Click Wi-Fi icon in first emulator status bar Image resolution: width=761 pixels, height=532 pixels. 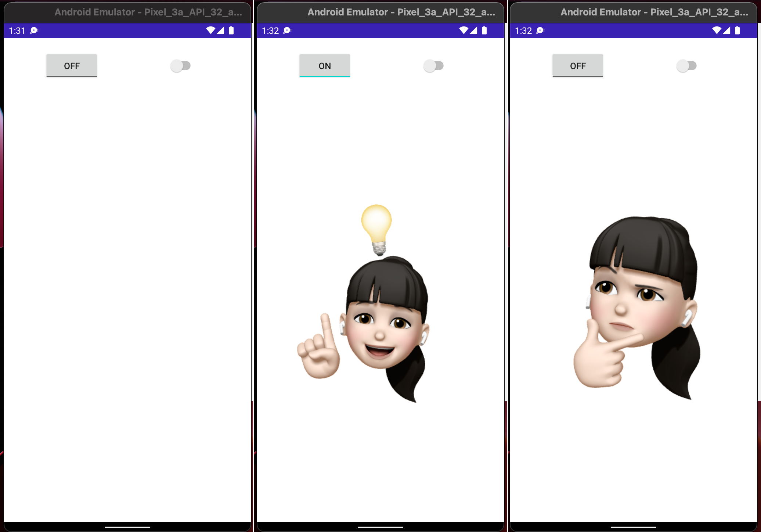tap(210, 30)
